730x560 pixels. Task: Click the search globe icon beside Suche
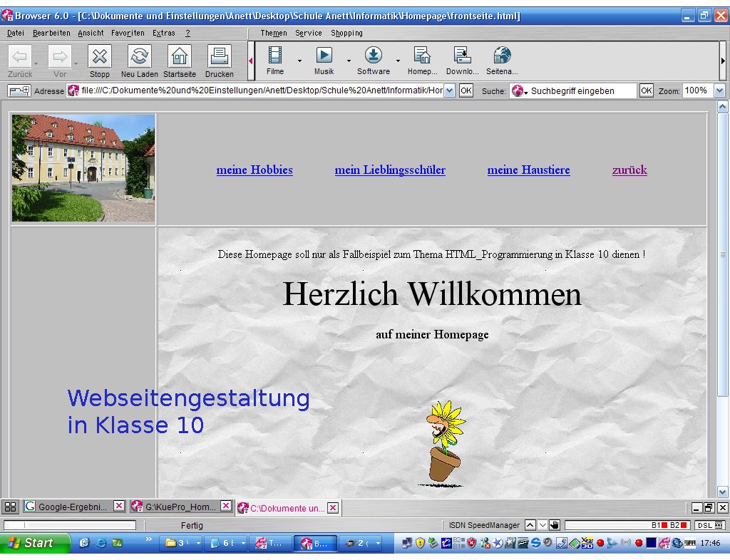(518, 90)
